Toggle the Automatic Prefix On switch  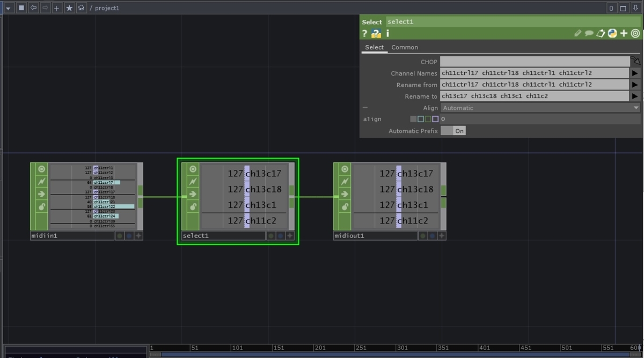(x=453, y=131)
